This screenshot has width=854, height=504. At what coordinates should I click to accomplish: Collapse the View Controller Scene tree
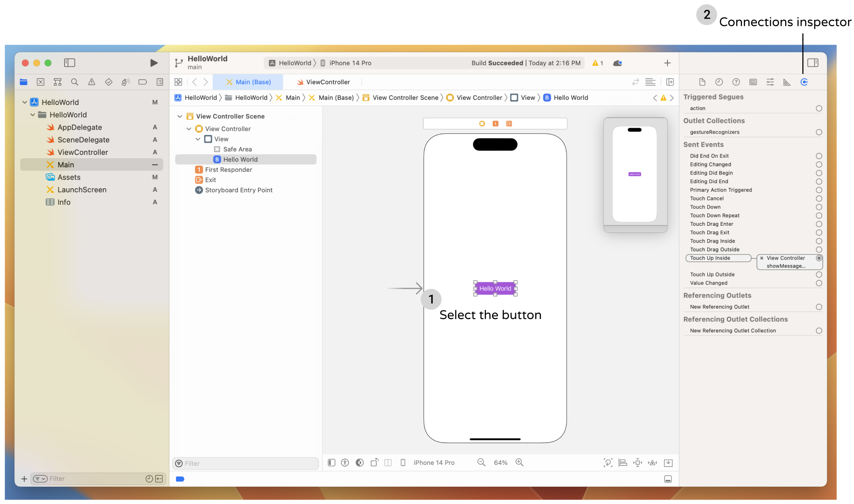click(x=180, y=116)
